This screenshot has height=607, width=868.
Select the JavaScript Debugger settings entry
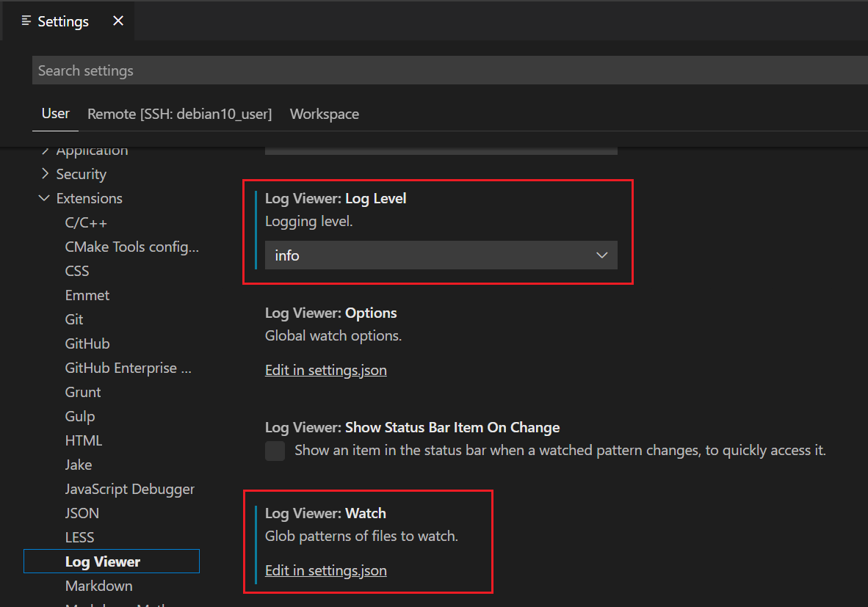(129, 489)
